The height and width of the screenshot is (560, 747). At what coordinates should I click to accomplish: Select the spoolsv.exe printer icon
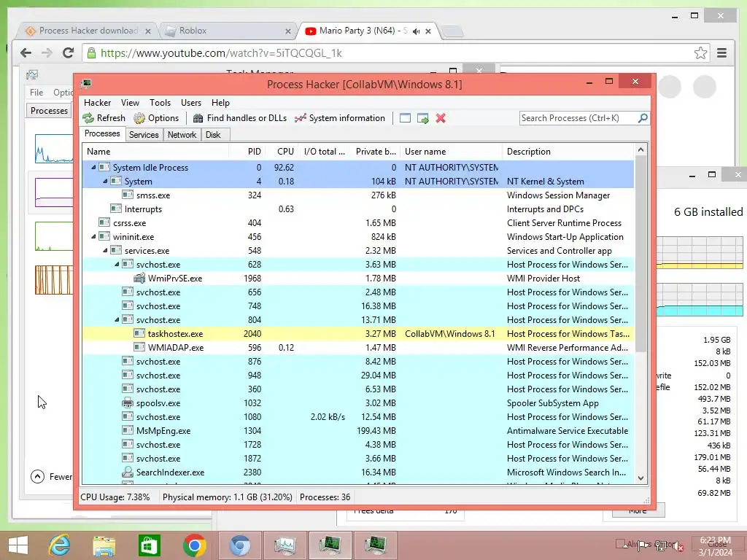(128, 402)
